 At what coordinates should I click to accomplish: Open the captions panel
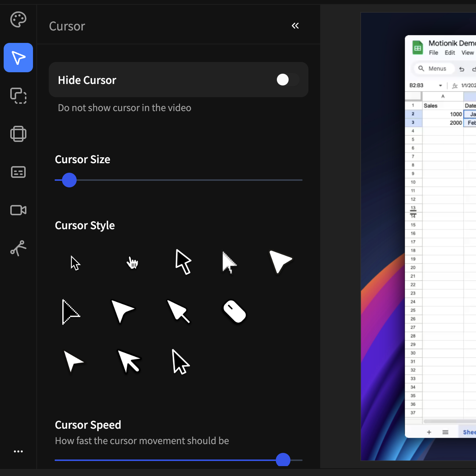point(18,172)
